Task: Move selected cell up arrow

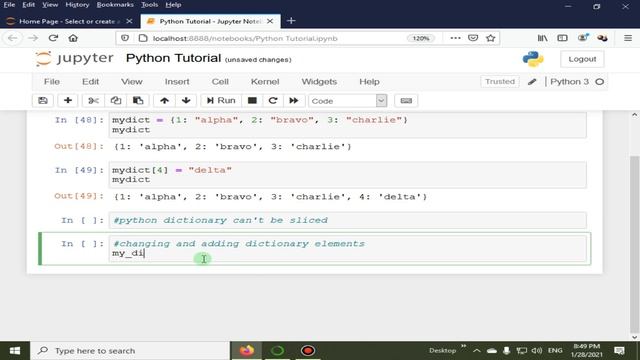Action: (x=164, y=101)
